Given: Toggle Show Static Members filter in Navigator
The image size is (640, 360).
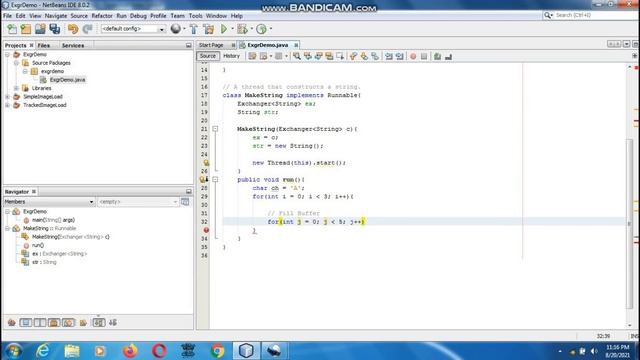Looking at the screenshot, I should pos(40,322).
